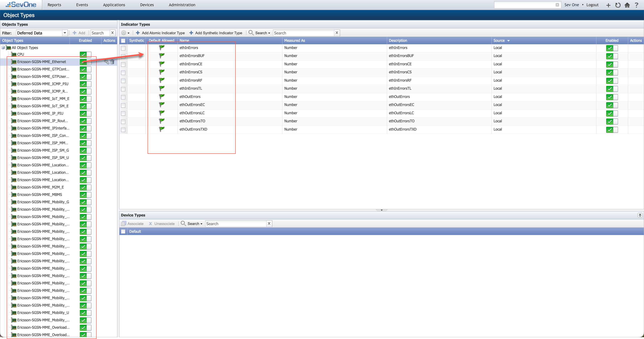The width and height of the screenshot is (644, 339).
Task: Clear the Indicator Types search field
Action: (337, 33)
